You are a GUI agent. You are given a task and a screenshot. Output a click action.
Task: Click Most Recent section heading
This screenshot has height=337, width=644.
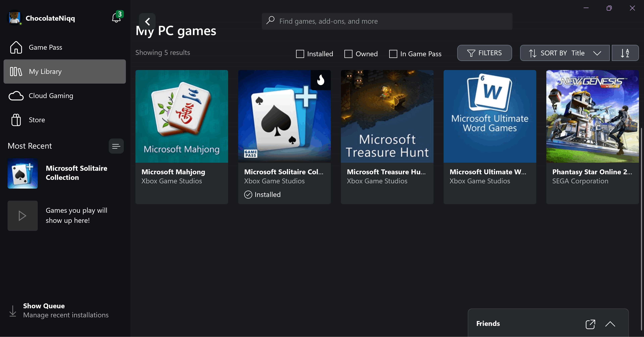[30, 146]
